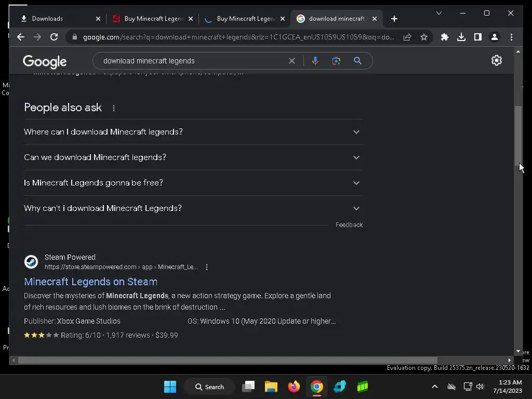
Task: Go back using the browser back arrow
Action: pos(21,37)
